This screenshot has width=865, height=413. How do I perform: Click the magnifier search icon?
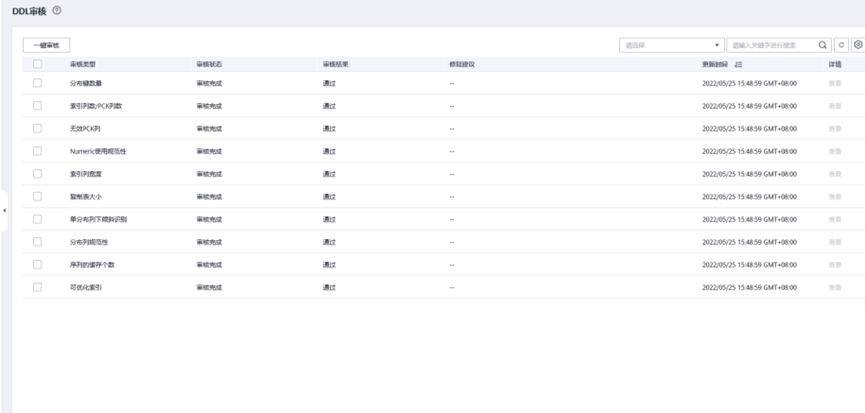click(x=823, y=45)
